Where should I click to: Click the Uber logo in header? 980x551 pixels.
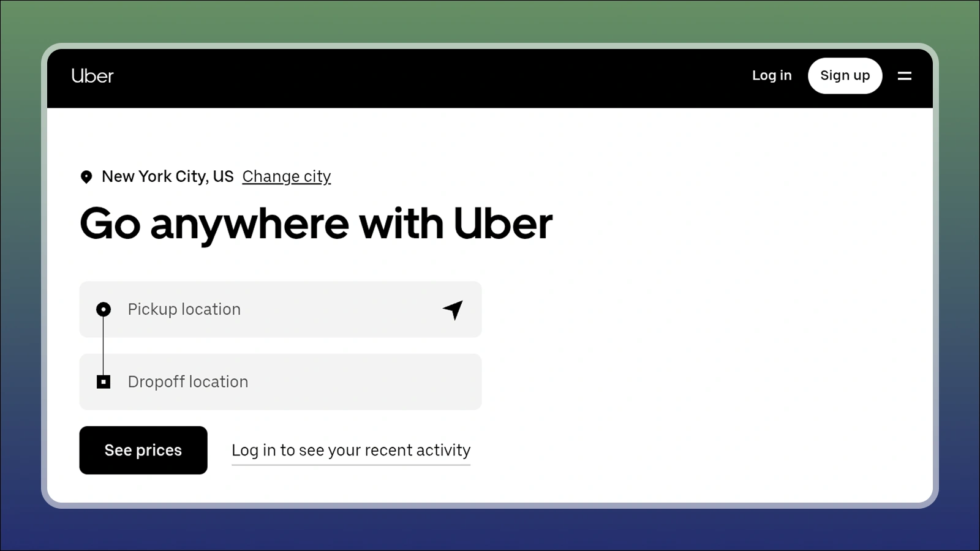pos(92,76)
